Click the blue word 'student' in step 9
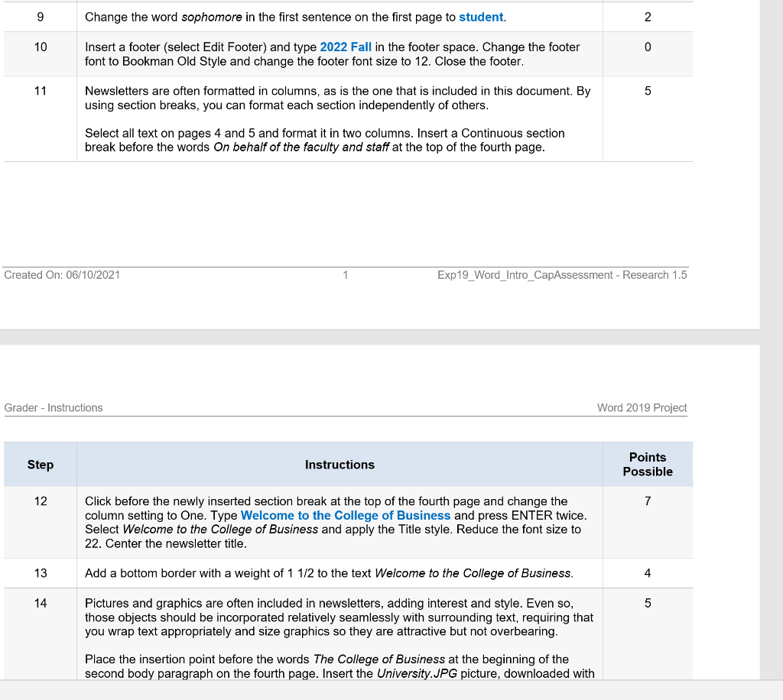This screenshot has height=700, width=783. coord(481,17)
